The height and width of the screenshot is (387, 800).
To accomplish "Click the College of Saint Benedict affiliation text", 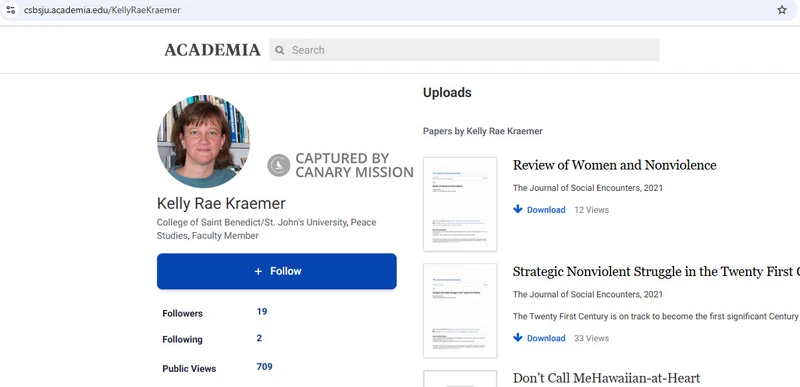I will pyautogui.click(x=266, y=229).
